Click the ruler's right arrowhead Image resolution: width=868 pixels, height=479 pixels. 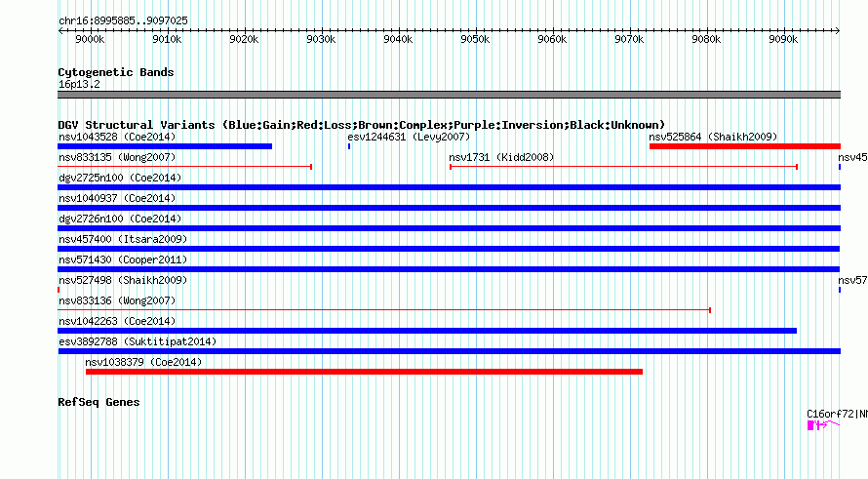pyautogui.click(x=838, y=30)
